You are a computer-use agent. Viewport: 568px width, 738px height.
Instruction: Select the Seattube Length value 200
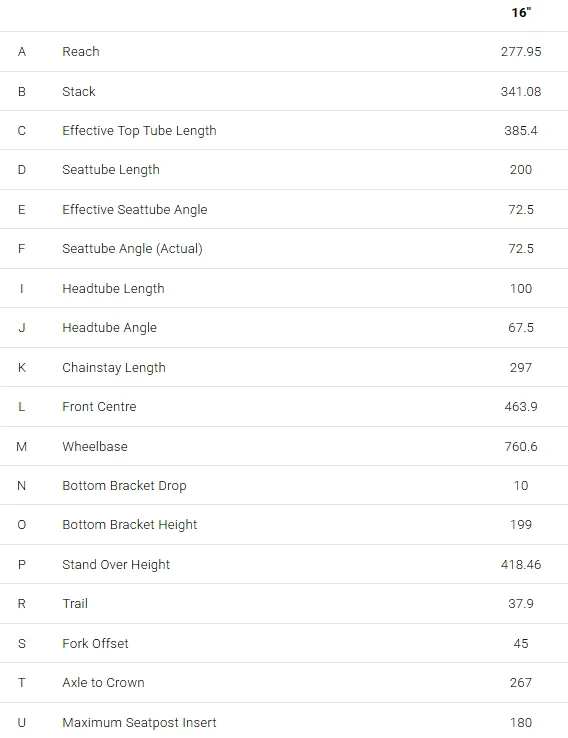click(x=521, y=170)
